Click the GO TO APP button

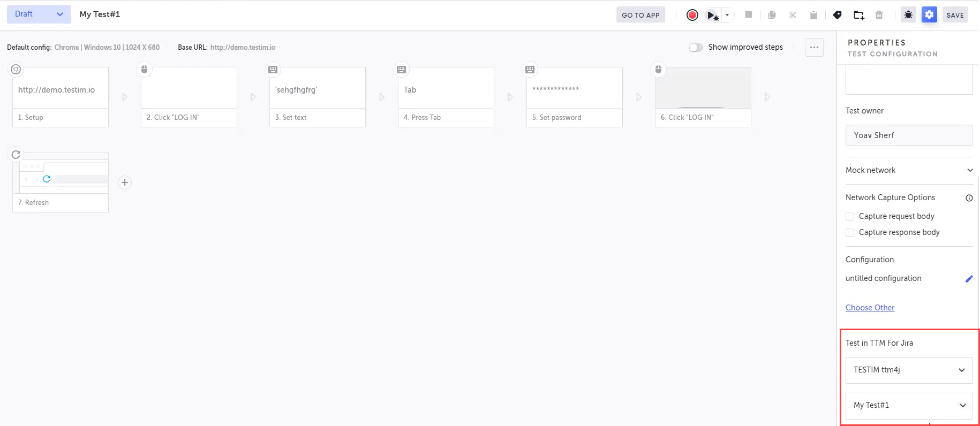point(640,15)
